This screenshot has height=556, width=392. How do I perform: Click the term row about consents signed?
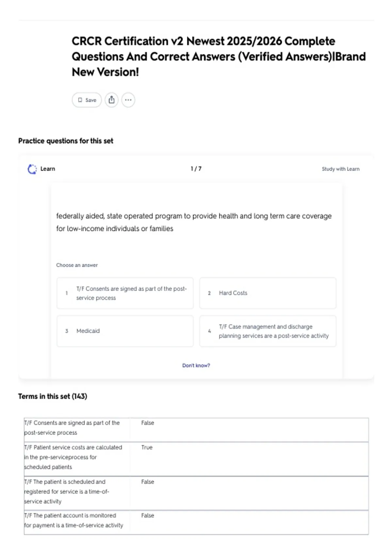tap(196, 430)
